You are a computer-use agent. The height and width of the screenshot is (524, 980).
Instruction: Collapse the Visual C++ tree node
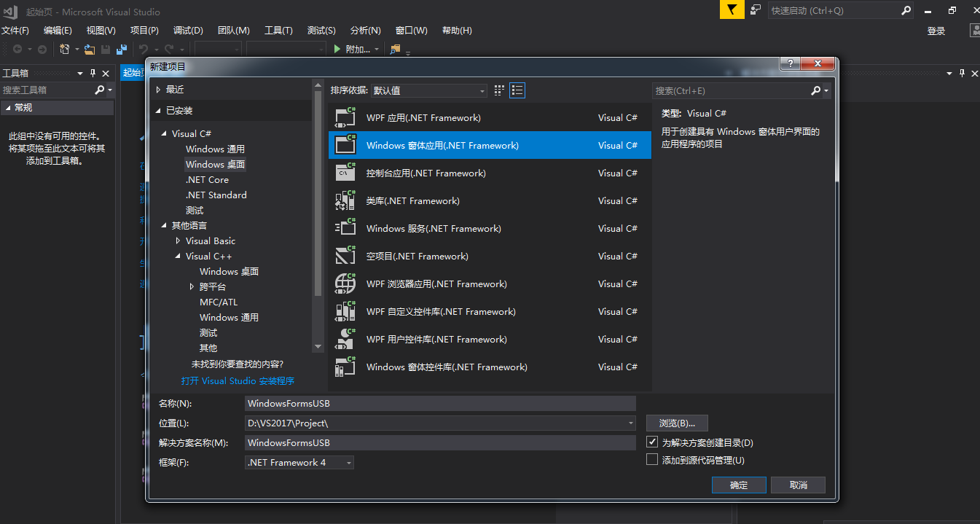[x=179, y=256]
